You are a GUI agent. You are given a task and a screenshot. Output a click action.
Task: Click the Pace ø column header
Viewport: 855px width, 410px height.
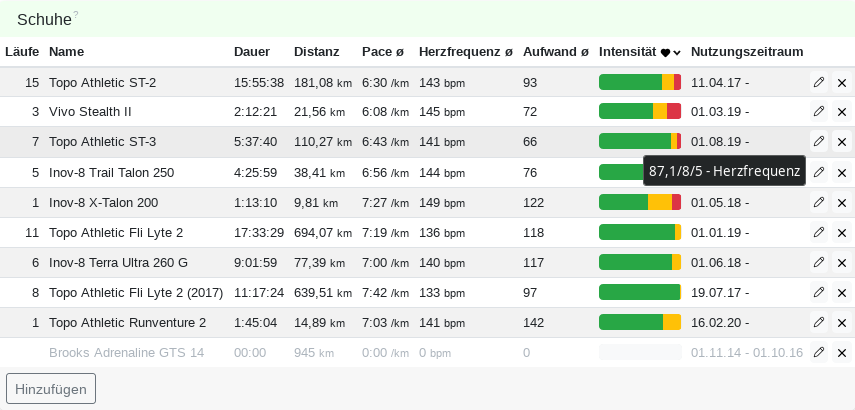pos(382,51)
